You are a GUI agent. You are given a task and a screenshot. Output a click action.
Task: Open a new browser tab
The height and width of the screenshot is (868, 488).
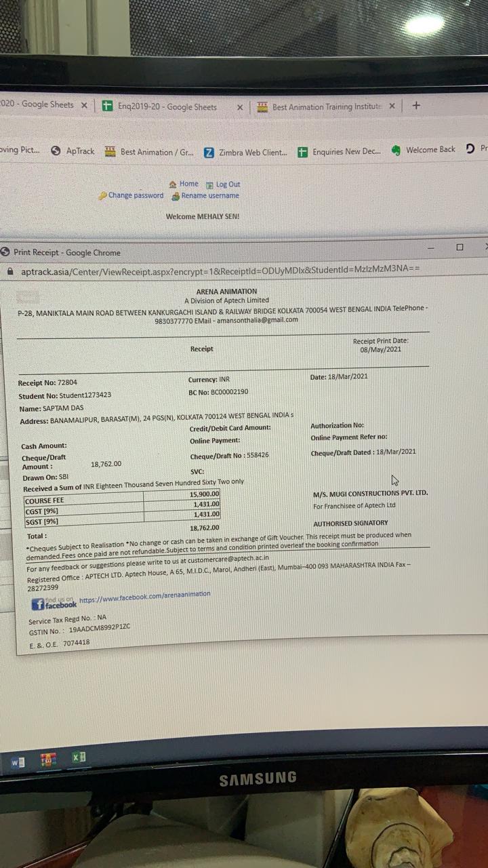(x=416, y=105)
